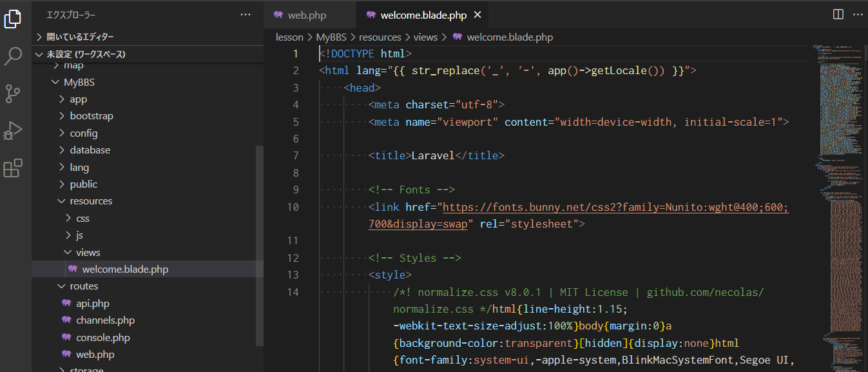
Task: Click the resources breadcrumb item
Action: tap(380, 37)
